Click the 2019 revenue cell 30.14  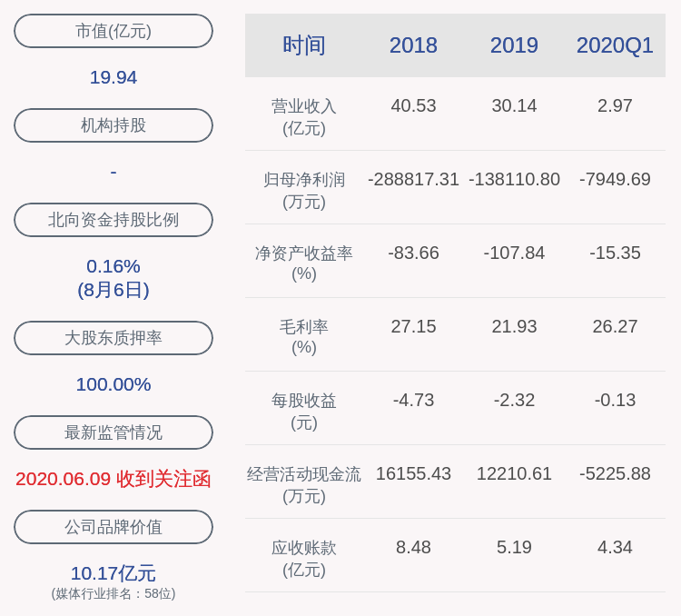coord(514,106)
